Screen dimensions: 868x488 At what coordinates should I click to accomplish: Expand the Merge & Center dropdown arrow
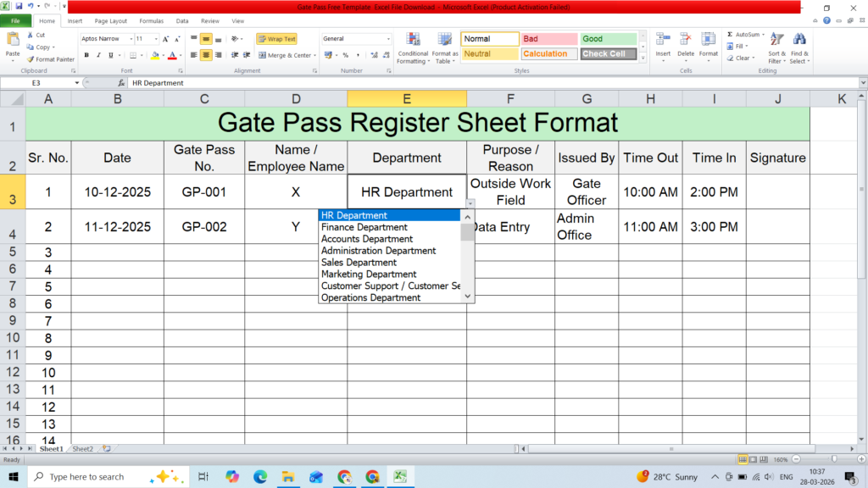coord(315,55)
